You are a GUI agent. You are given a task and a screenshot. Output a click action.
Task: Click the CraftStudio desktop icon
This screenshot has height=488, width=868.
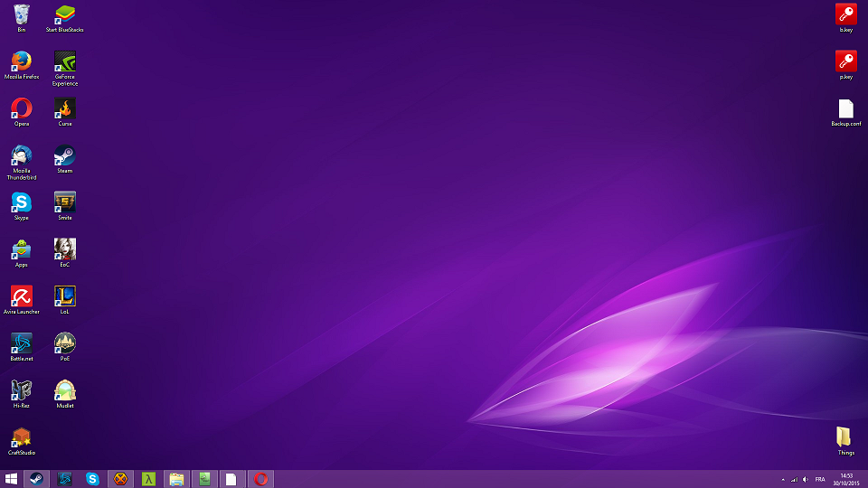(x=21, y=437)
